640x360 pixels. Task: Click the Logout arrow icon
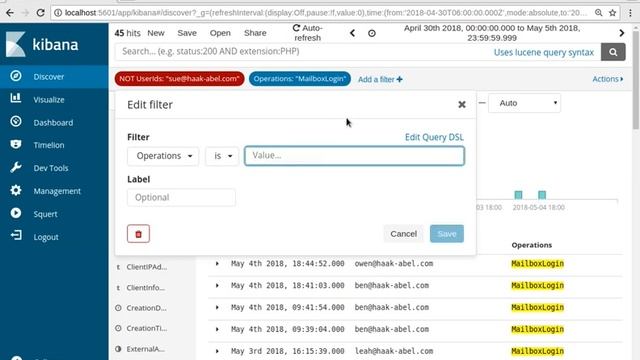click(x=16, y=236)
